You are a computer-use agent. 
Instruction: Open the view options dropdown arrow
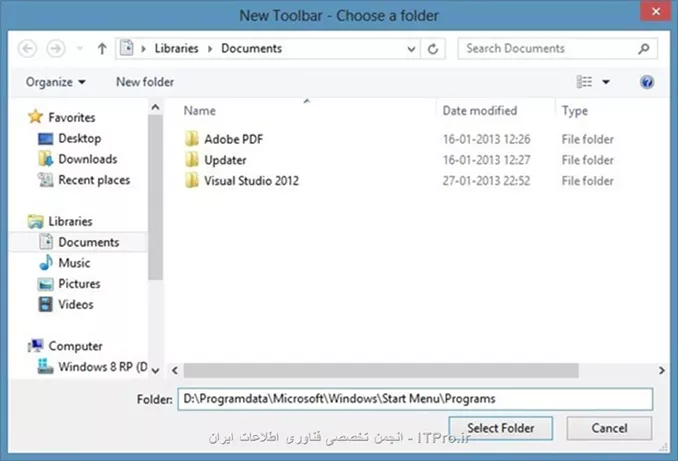(x=606, y=82)
